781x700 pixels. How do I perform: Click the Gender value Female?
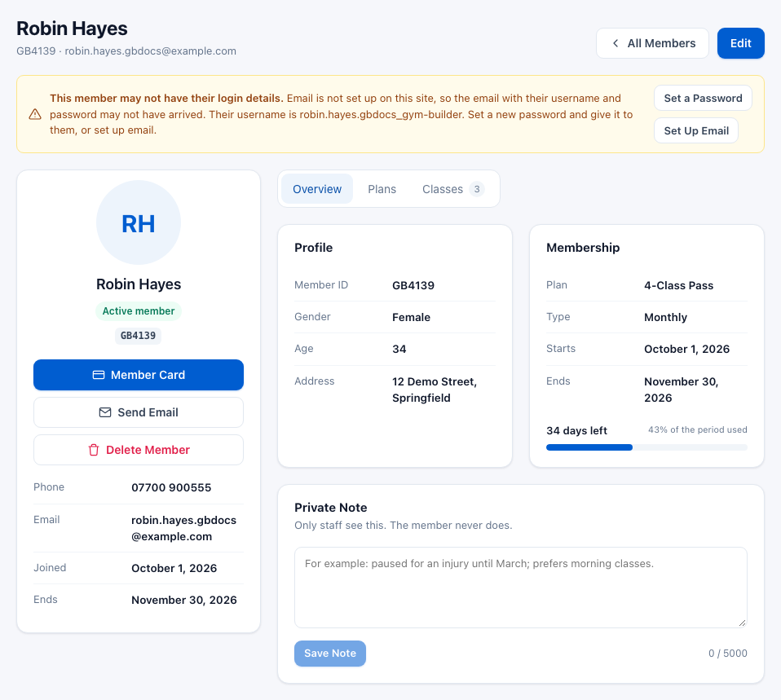411,317
